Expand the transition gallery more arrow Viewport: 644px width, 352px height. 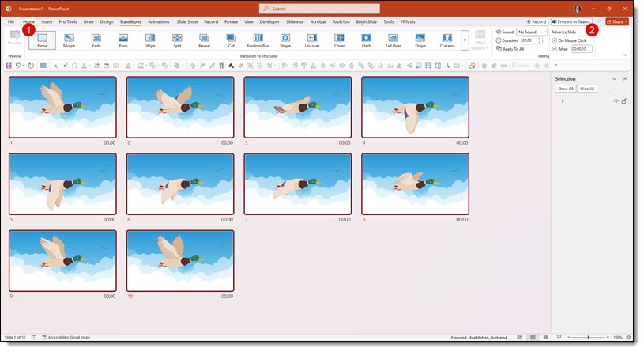465,43
